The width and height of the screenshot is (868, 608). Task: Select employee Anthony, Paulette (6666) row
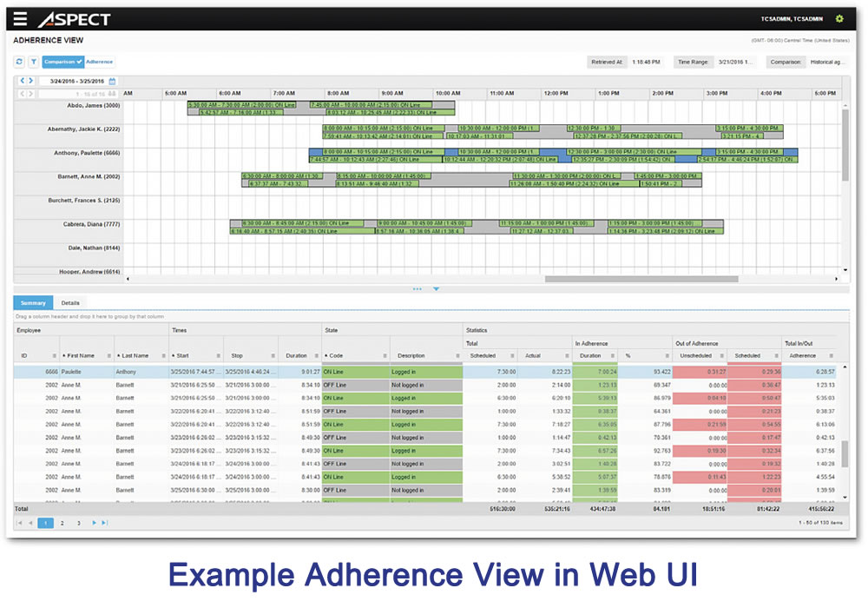click(x=87, y=153)
